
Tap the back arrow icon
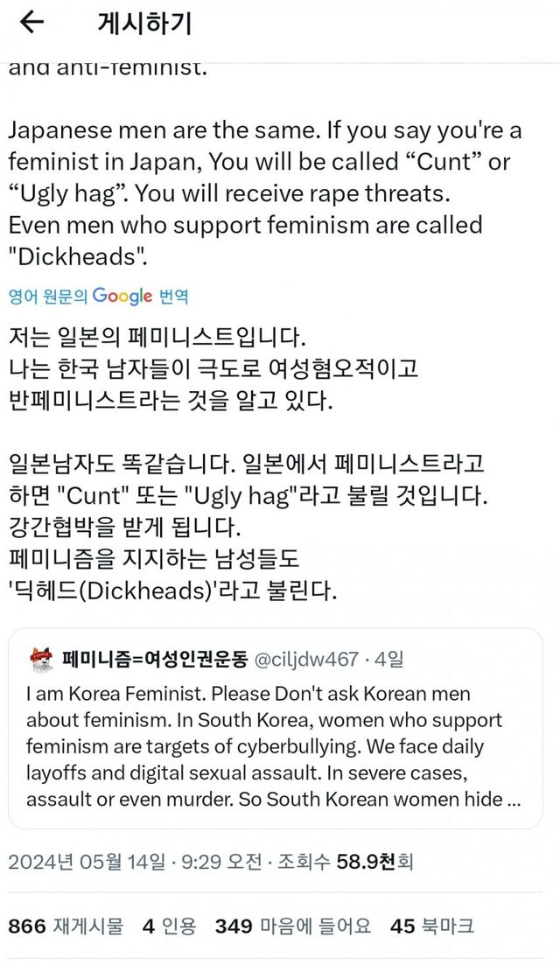tap(31, 24)
